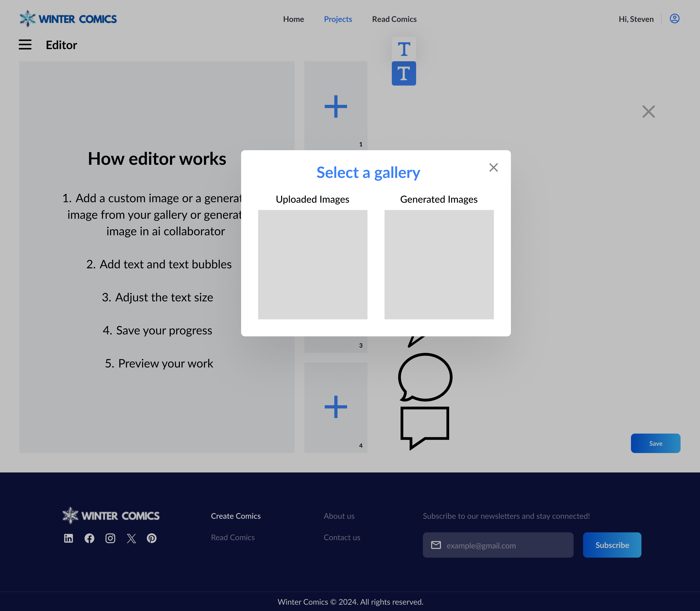Screen dimensions: 700x611
Task: Close the Select a gallery dialog
Action: pyautogui.click(x=493, y=167)
